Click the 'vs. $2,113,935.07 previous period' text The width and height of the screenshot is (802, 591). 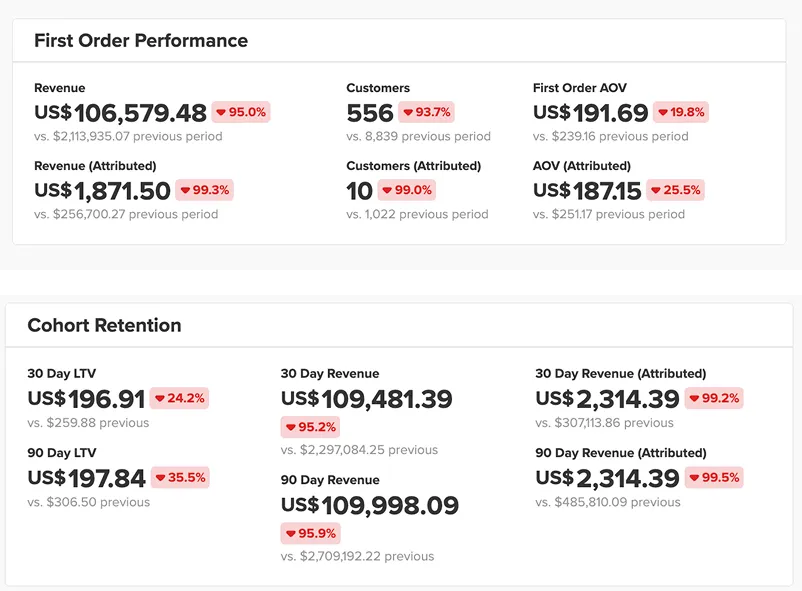point(128,136)
